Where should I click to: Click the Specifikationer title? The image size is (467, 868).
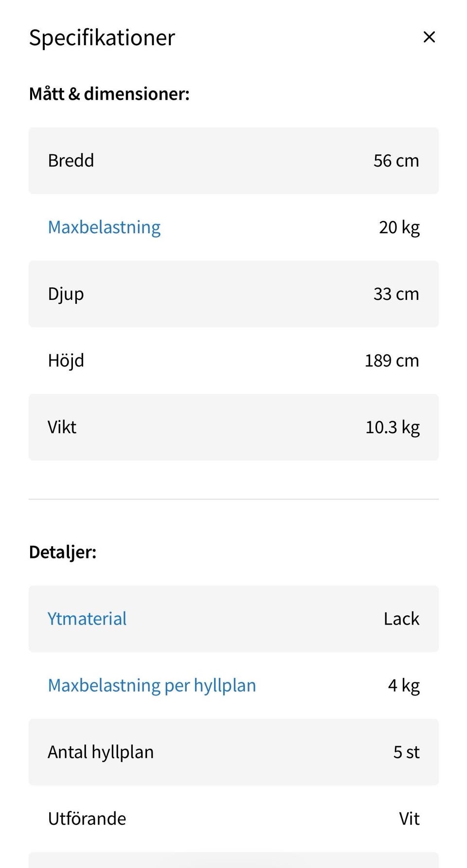point(102,37)
